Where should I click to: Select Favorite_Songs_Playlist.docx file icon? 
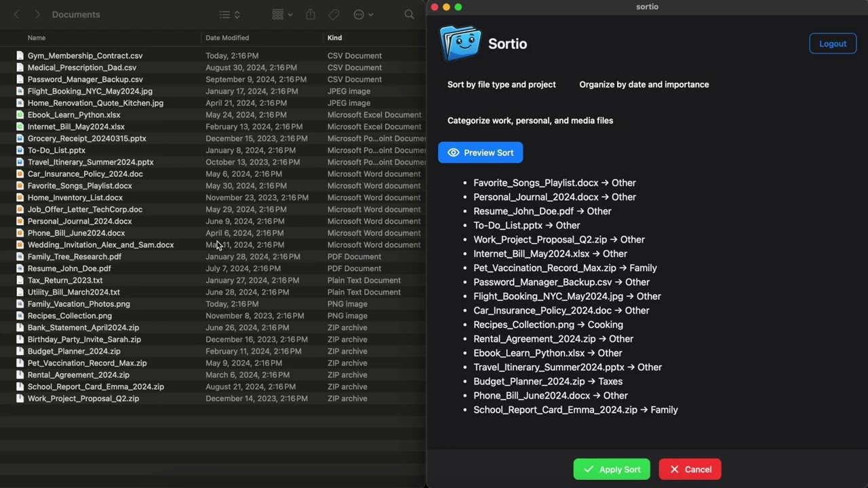tap(20, 186)
